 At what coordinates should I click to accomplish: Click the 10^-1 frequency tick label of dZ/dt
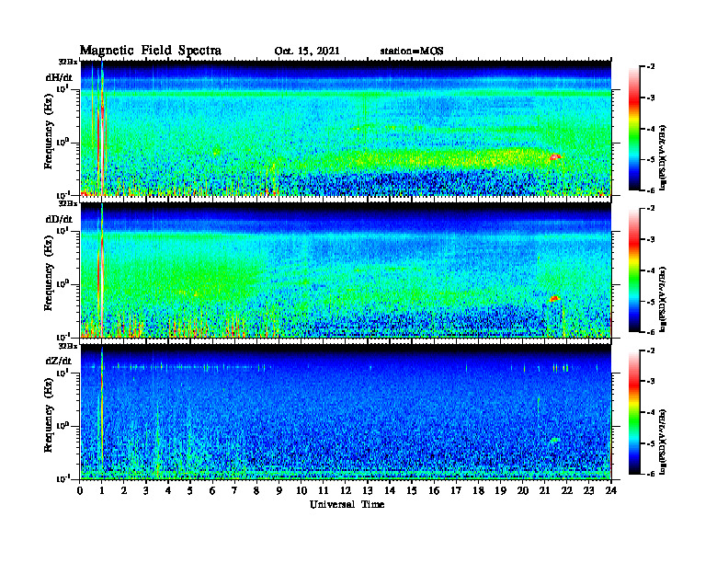click(x=63, y=479)
